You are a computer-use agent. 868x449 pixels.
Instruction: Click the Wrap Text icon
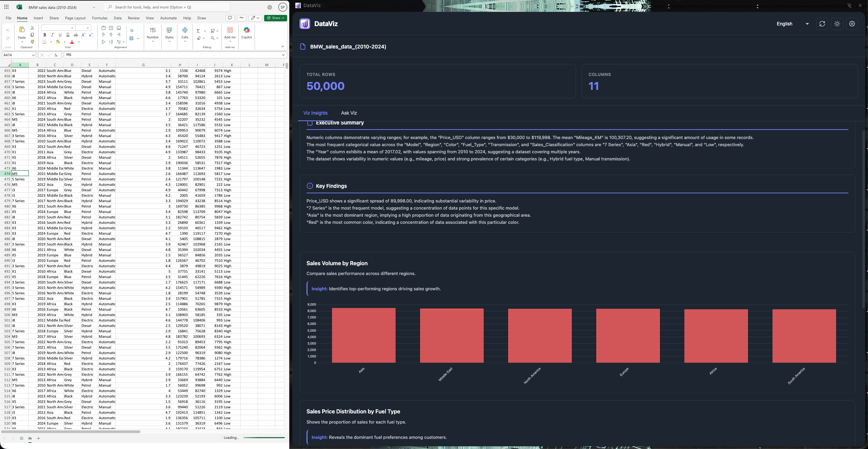pos(132,31)
